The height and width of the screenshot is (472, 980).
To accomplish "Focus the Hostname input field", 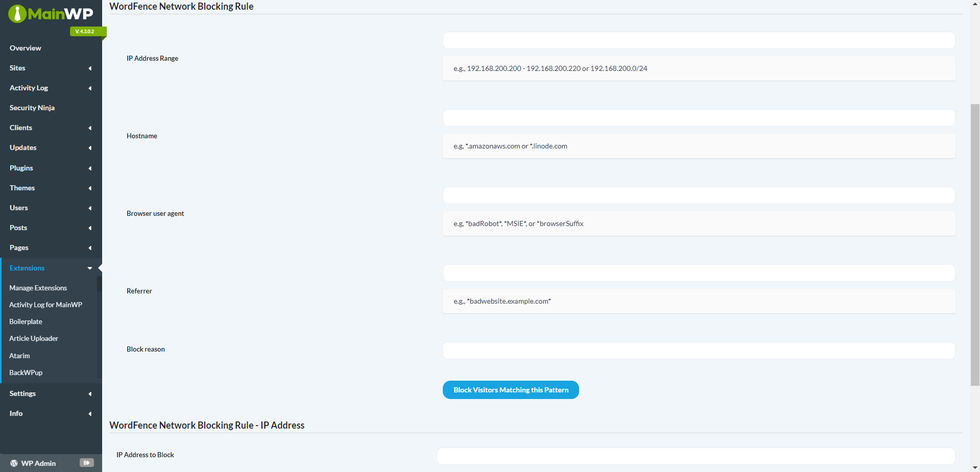I will tap(699, 118).
